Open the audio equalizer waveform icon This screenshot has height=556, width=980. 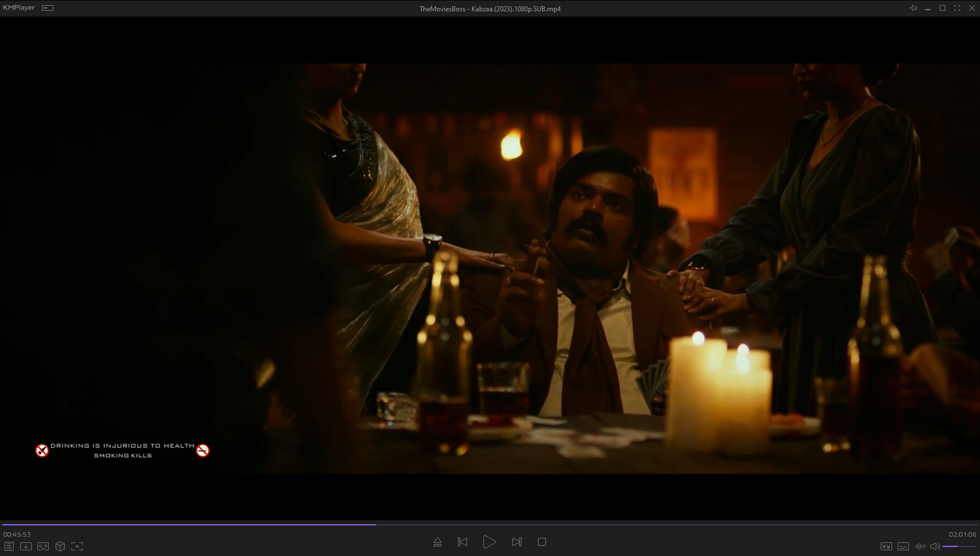coord(920,546)
